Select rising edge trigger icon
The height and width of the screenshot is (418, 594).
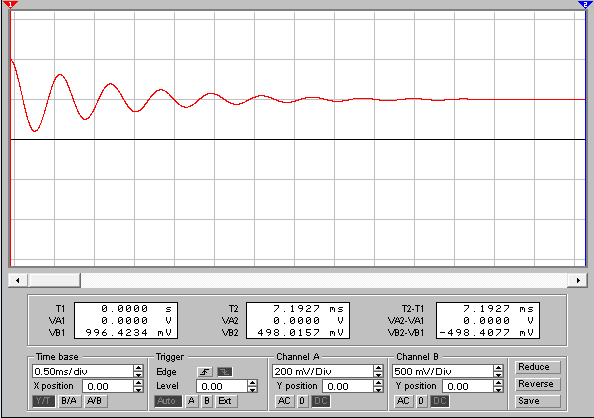point(205,372)
